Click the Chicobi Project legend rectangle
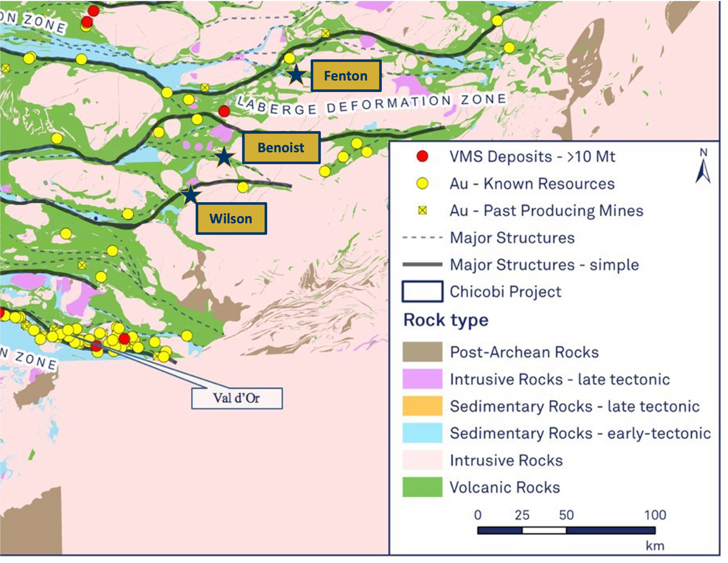The width and height of the screenshot is (728, 563). (422, 291)
